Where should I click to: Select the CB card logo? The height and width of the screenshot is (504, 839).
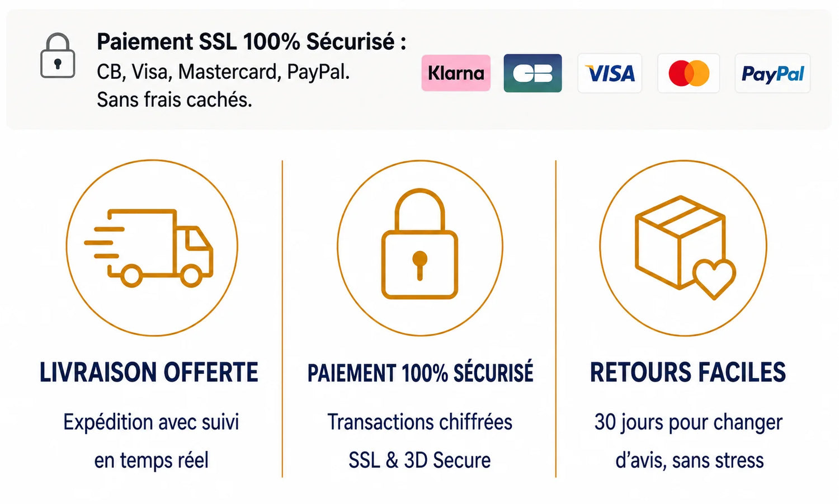(532, 73)
